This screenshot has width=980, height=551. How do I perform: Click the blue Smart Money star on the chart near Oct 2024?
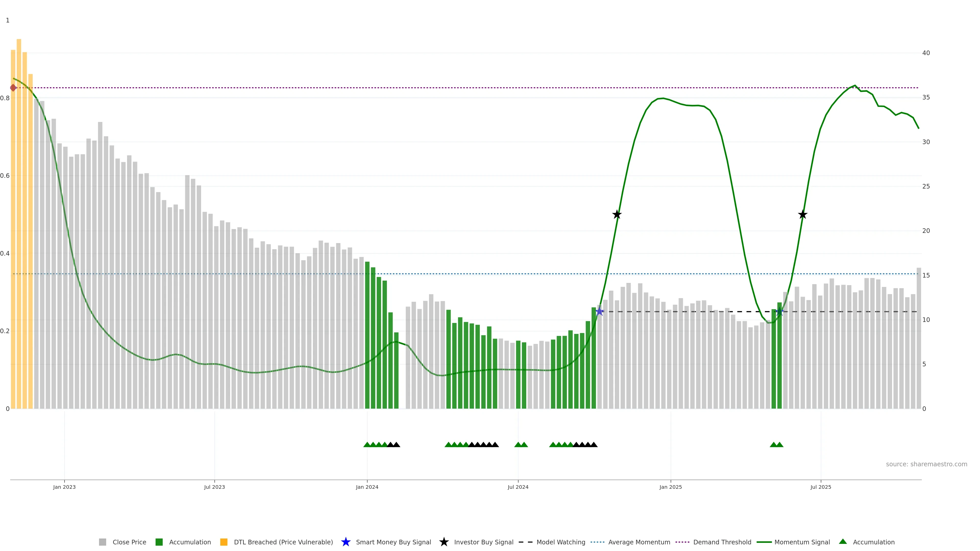599,312
